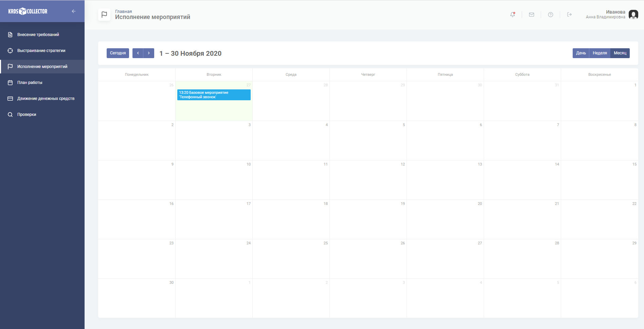Screen dimensions: 644x329
Task: Click the KRDS Collector logo
Action: click(x=28, y=11)
